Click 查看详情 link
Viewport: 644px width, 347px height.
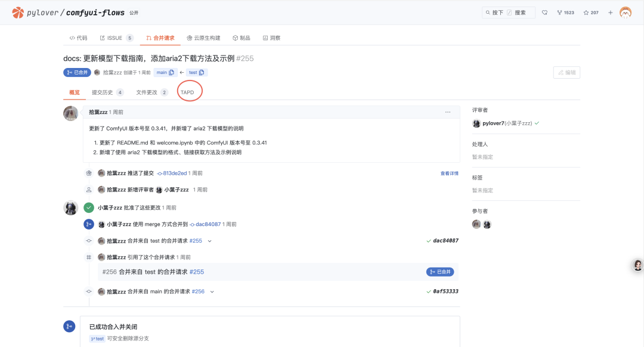pos(450,173)
